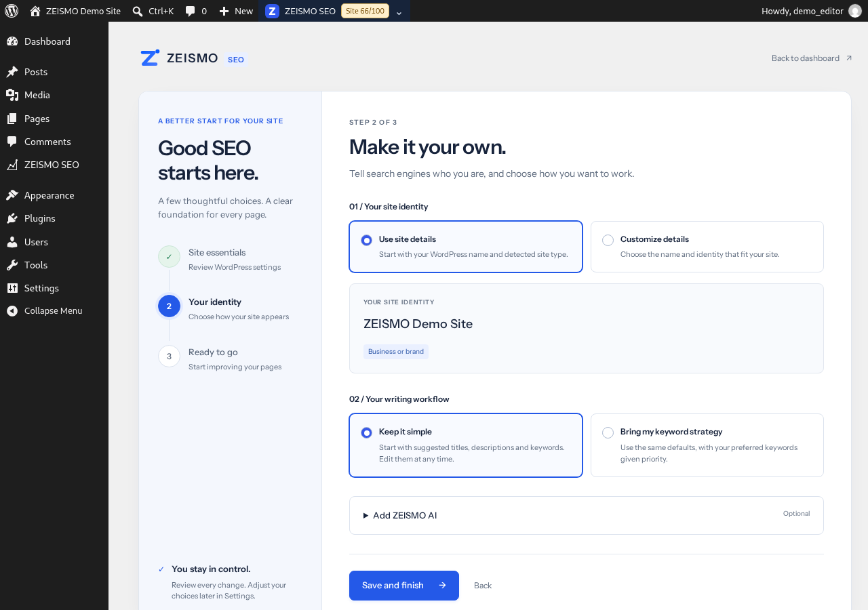Click the ZEISMO SEO chart icon in sidebar
Viewport: 868px width, 610px height.
pos(12,165)
